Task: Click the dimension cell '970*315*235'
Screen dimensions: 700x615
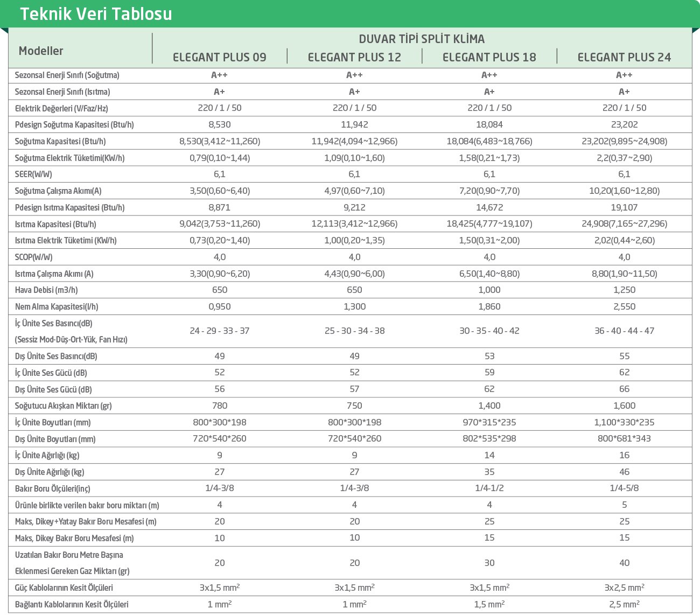Action: [x=489, y=422]
